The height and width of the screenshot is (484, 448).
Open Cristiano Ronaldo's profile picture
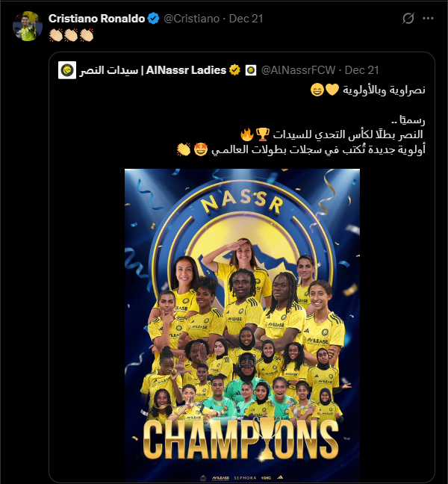coord(28,26)
